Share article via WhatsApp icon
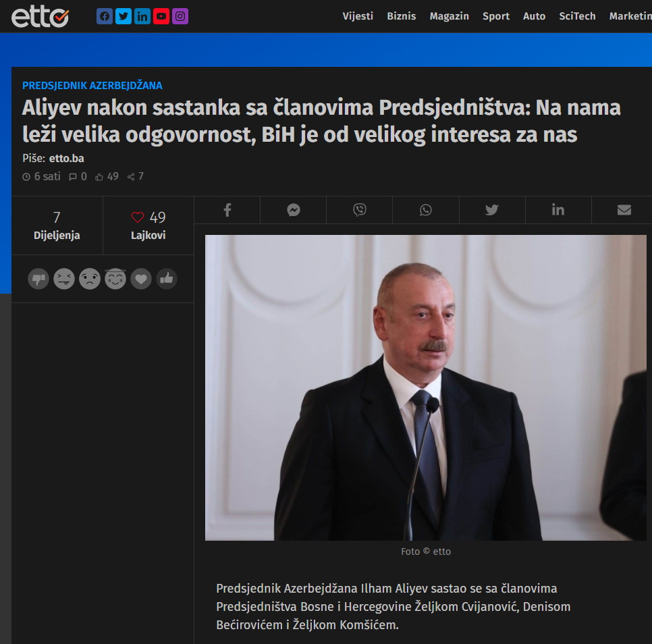 coord(426,210)
